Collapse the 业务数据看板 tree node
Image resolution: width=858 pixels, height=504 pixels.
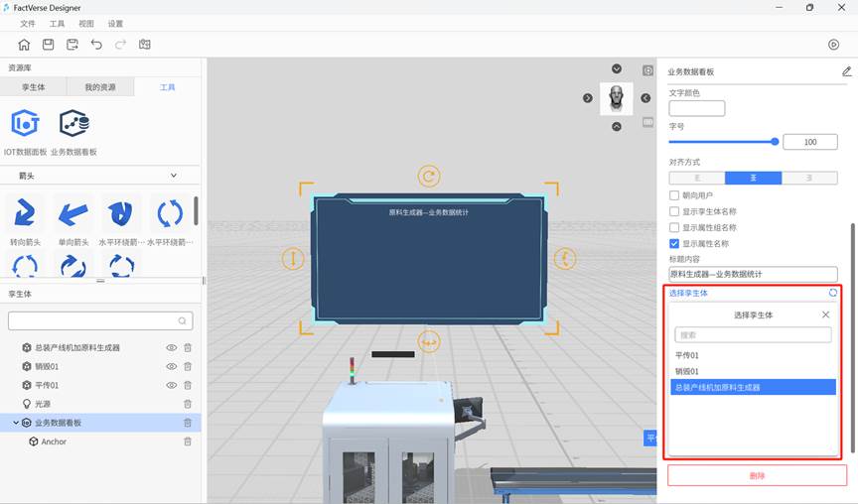tap(15, 423)
